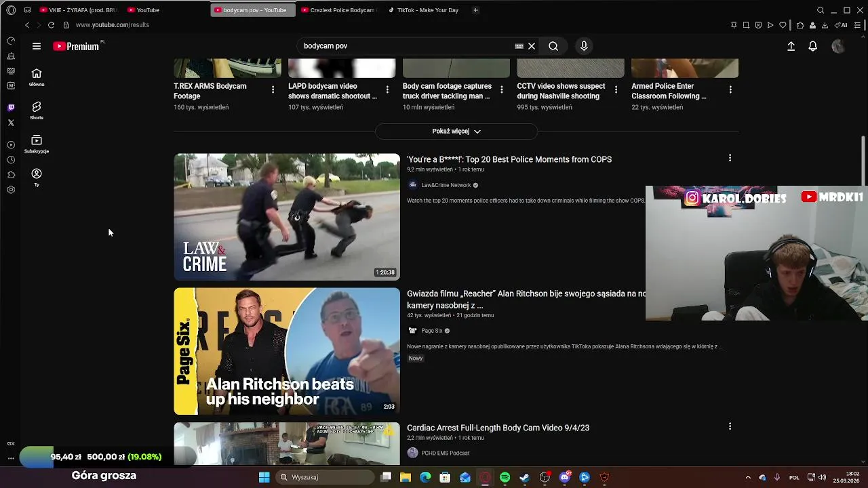Open Discord from the taskbar

(x=565, y=477)
